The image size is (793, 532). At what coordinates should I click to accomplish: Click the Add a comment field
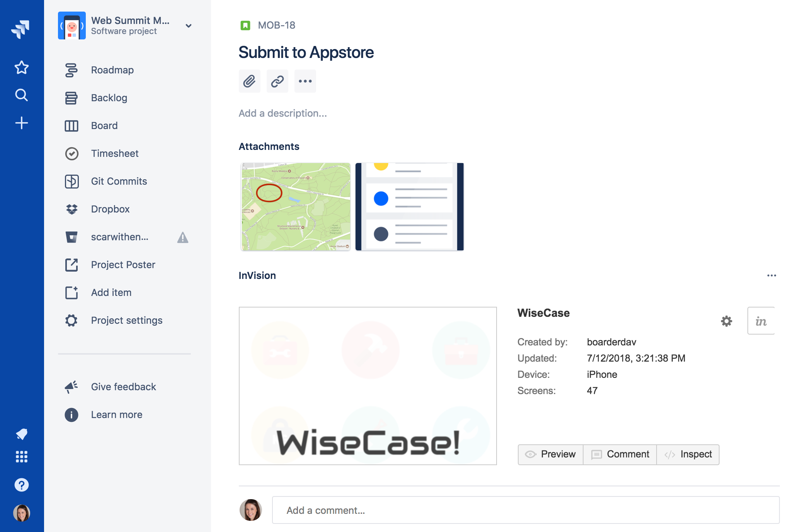(x=526, y=510)
